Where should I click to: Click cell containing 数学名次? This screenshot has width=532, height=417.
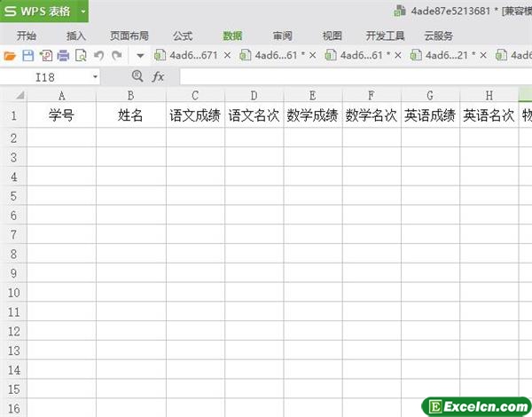(x=372, y=115)
